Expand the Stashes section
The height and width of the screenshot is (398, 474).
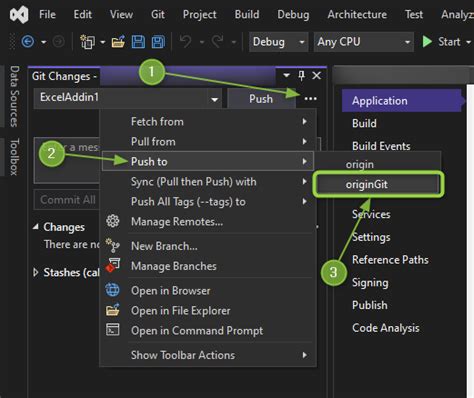[x=36, y=272]
